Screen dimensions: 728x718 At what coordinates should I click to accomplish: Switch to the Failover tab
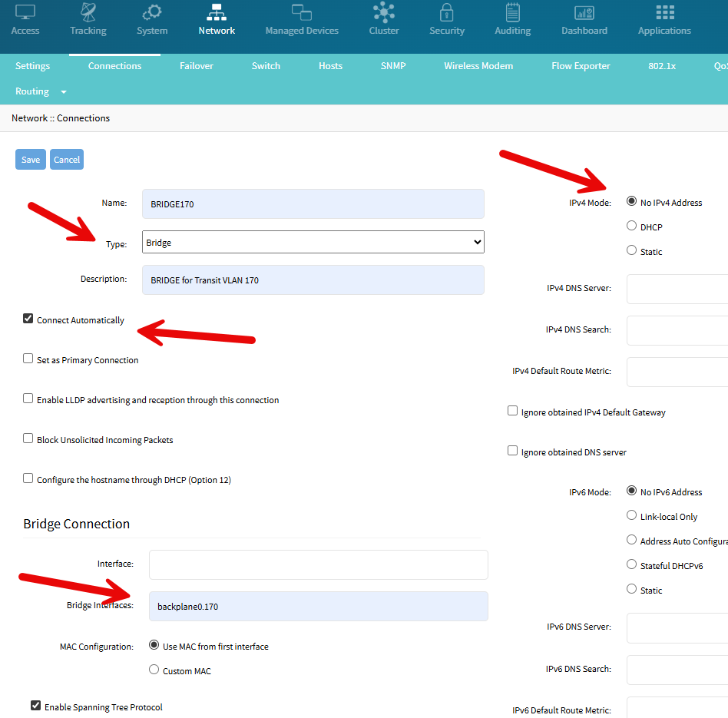click(197, 66)
